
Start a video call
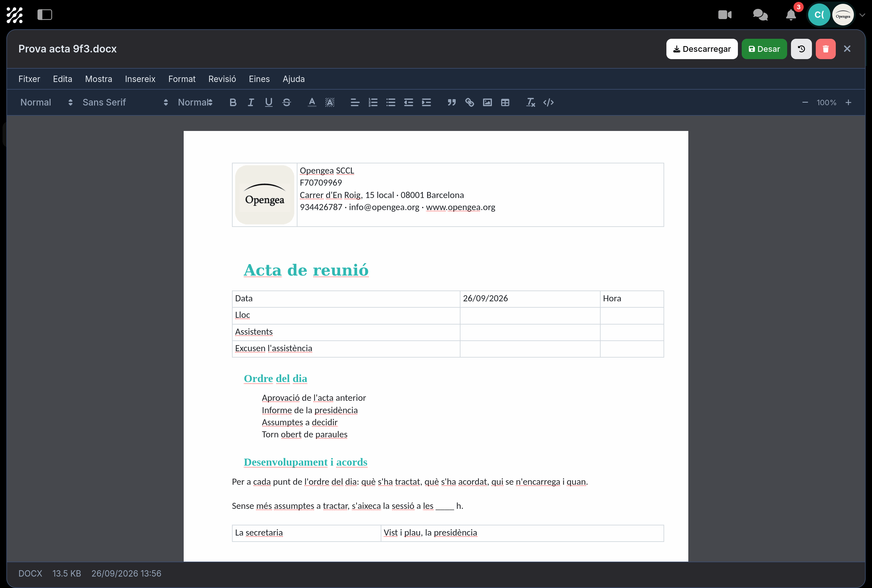point(725,15)
